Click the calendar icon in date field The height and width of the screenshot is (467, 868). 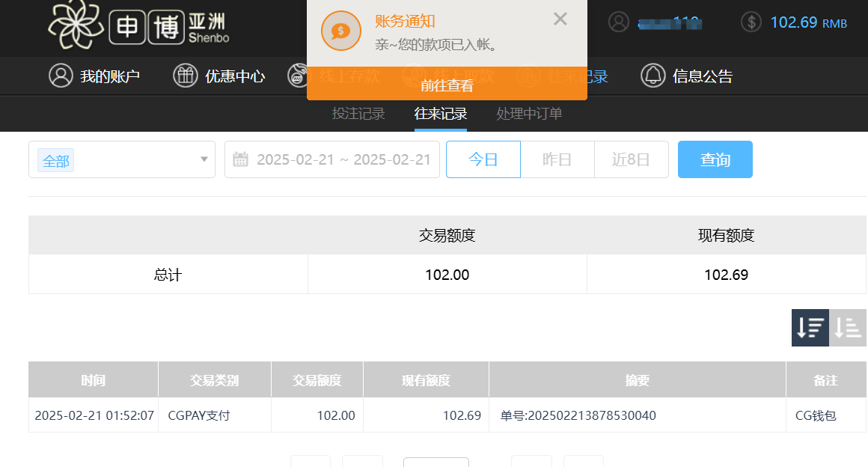[x=240, y=159]
